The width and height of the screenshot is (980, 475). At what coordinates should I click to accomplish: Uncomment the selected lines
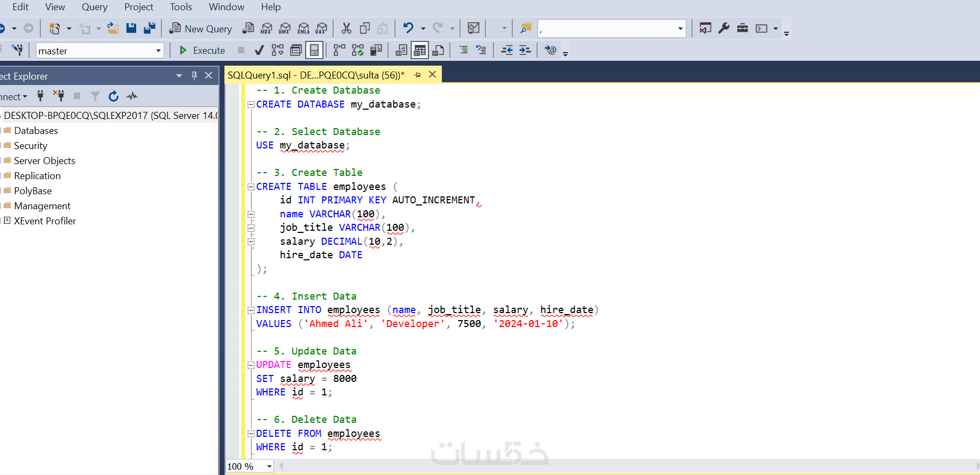pyautogui.click(x=481, y=50)
